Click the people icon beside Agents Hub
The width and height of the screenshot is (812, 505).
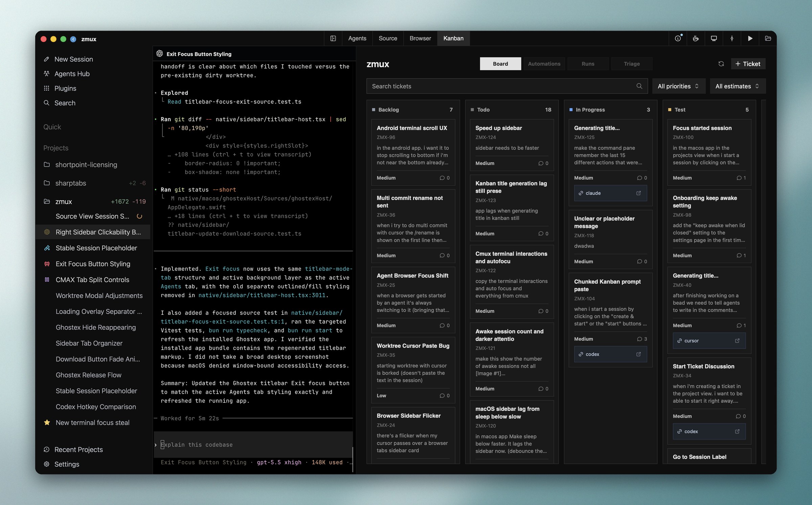point(47,74)
